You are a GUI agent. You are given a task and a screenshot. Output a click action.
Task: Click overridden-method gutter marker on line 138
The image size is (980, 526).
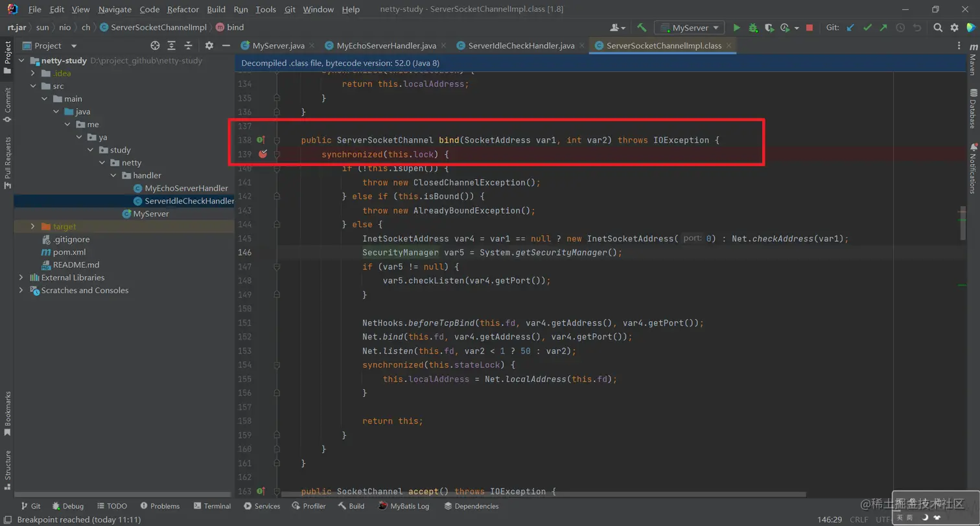click(x=261, y=140)
